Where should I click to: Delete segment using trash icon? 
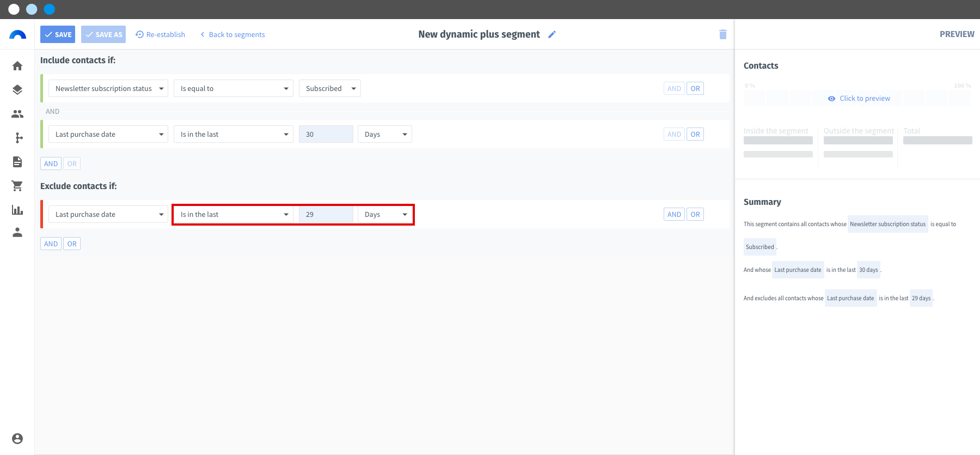coord(723,34)
